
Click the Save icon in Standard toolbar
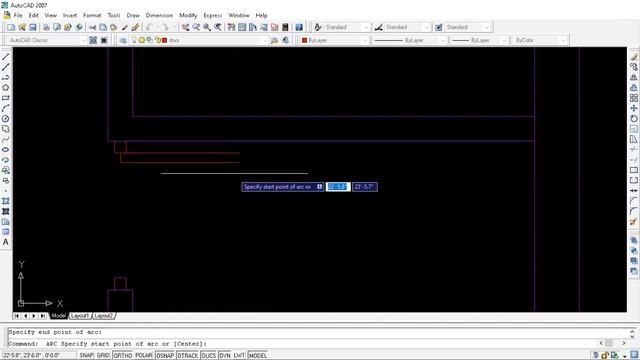point(33,27)
